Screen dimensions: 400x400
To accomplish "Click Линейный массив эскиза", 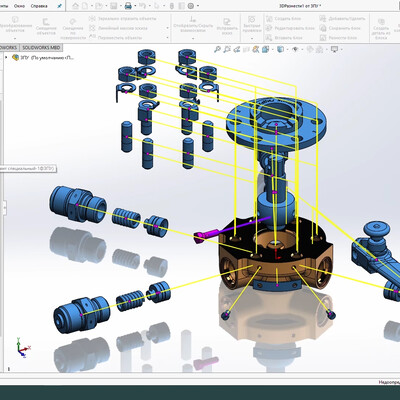I will tap(119, 28).
